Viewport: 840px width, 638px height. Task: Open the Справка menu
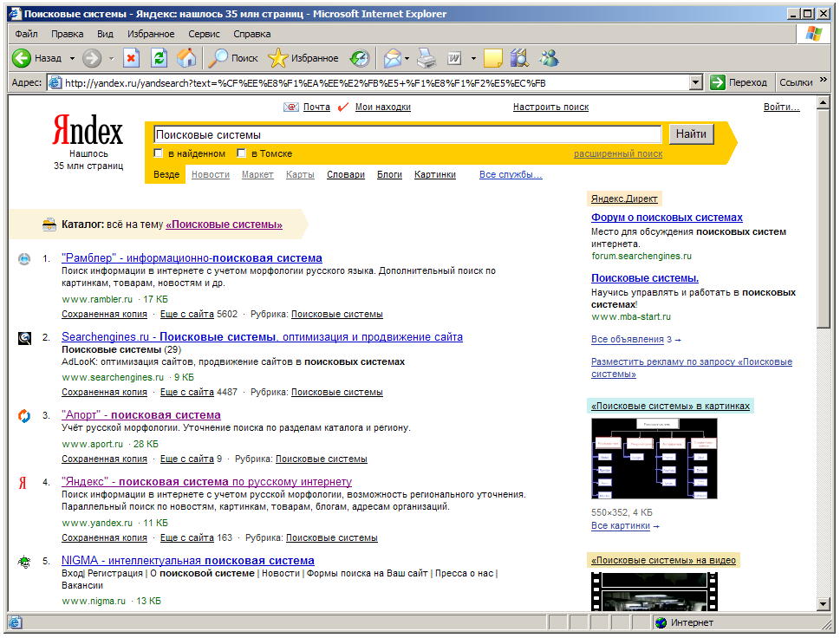[251, 34]
